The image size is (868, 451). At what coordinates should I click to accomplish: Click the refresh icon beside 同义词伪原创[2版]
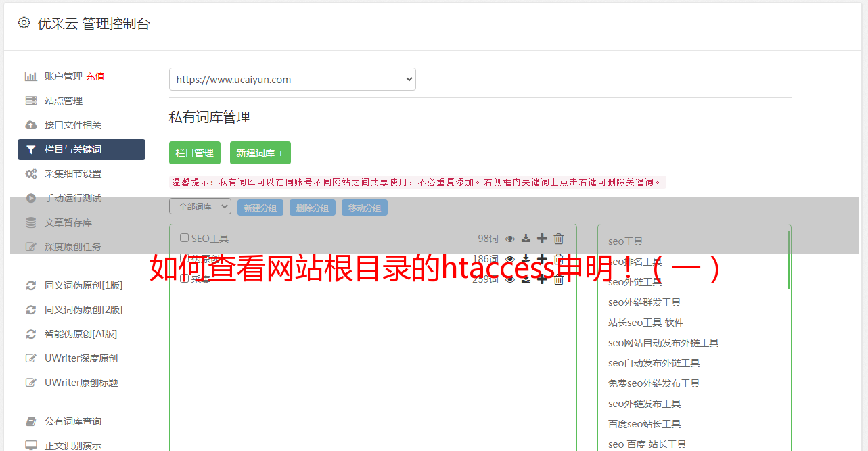(x=30, y=310)
